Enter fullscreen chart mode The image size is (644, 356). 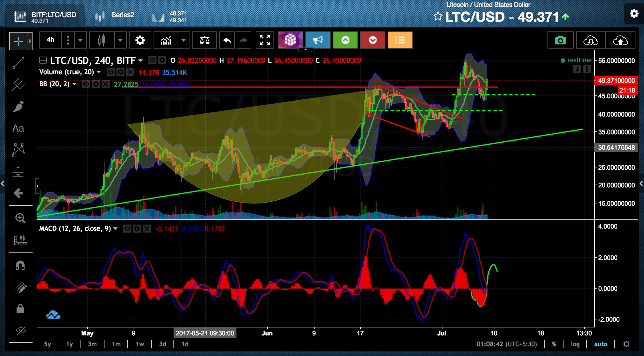265,40
